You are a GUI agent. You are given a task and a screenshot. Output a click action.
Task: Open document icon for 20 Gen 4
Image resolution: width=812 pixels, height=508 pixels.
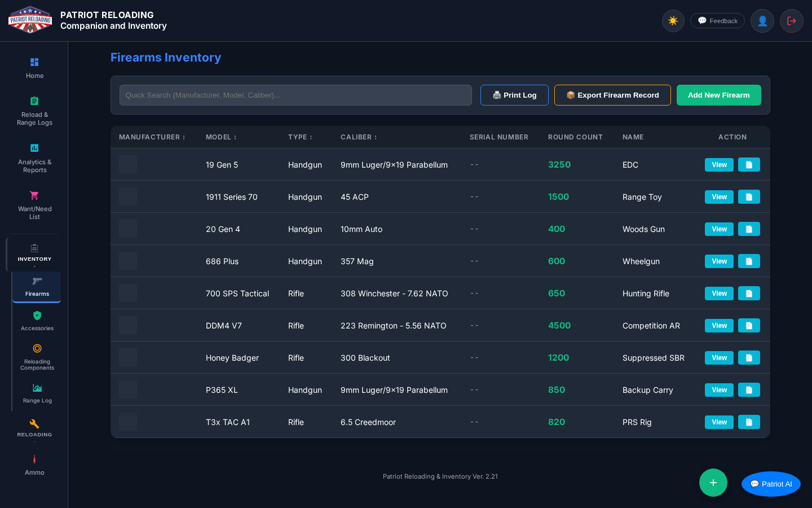749,229
